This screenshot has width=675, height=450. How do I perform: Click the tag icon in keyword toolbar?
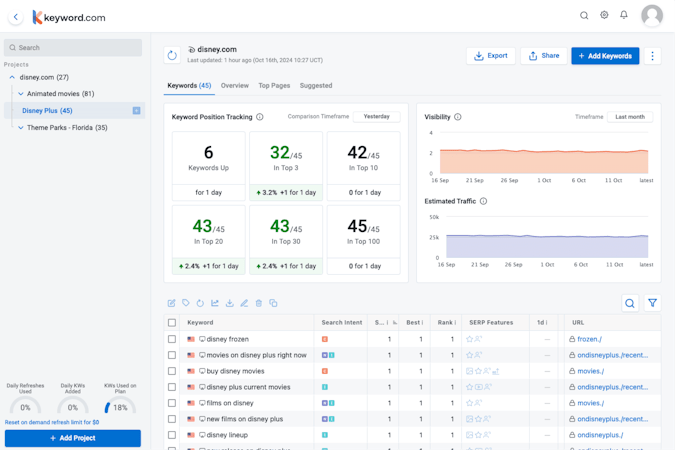pos(185,303)
